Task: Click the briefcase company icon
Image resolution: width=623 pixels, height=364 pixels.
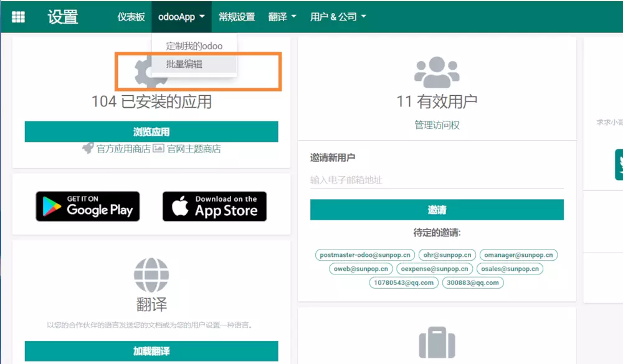Action: pyautogui.click(x=437, y=345)
